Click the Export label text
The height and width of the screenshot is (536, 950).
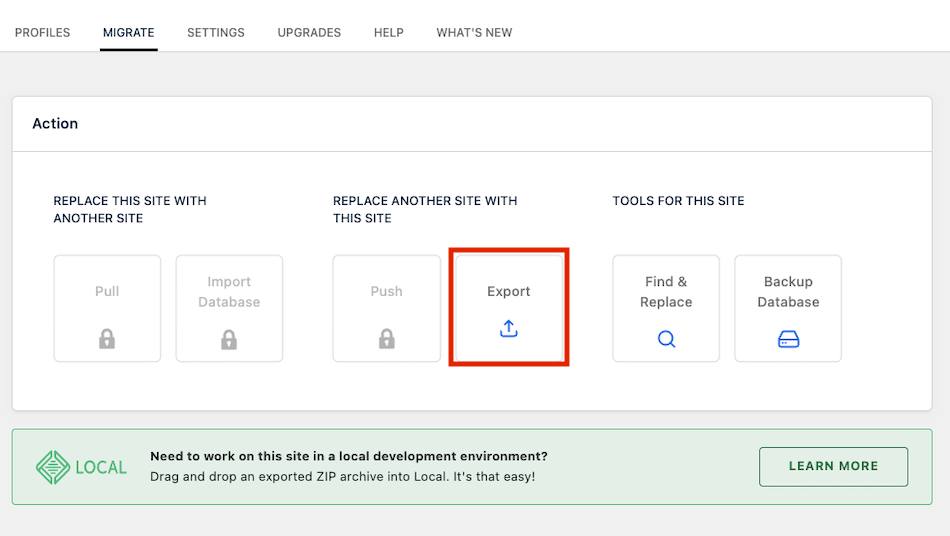click(509, 292)
